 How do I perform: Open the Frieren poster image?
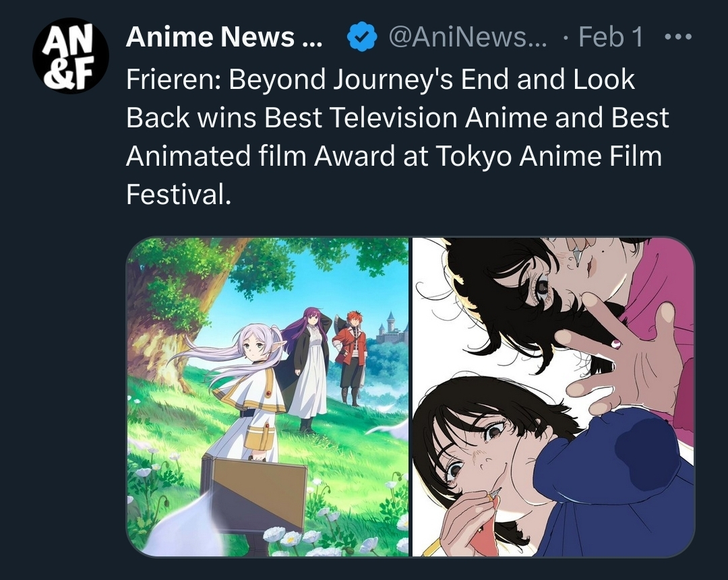(x=268, y=397)
